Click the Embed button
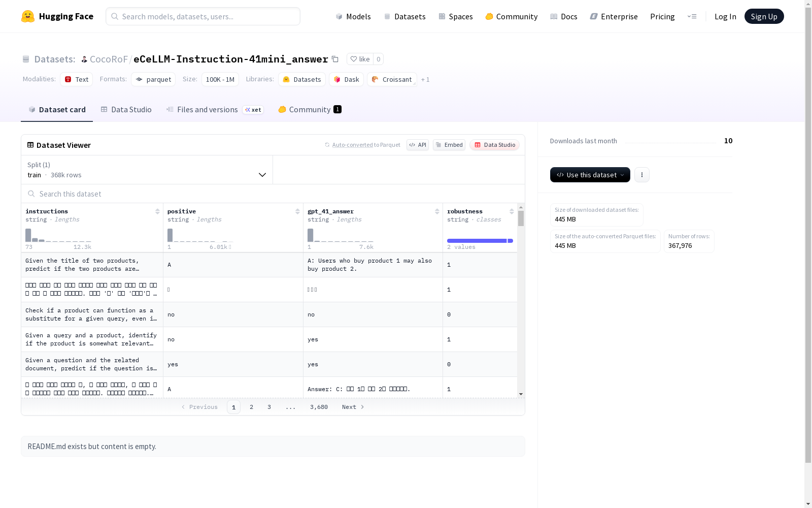The width and height of the screenshot is (812, 508). coord(449,145)
